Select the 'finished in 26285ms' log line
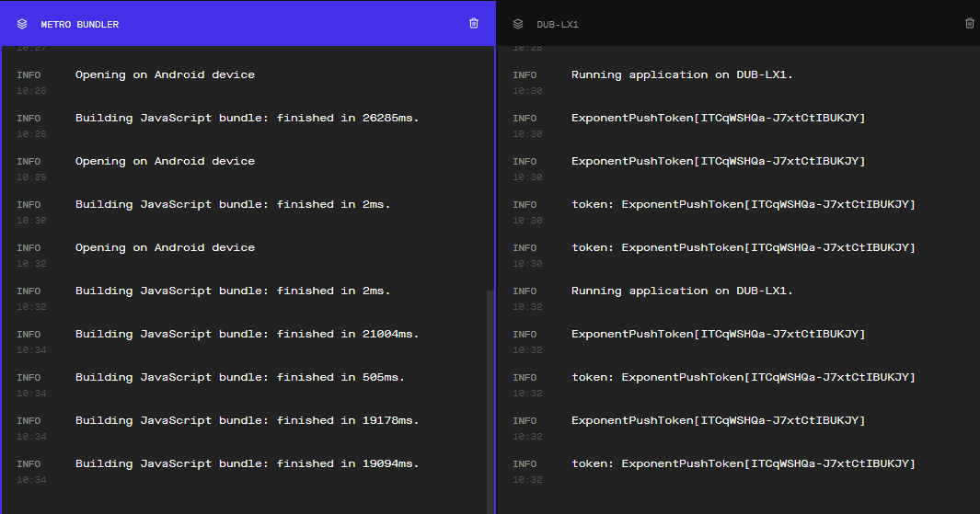 click(247, 118)
